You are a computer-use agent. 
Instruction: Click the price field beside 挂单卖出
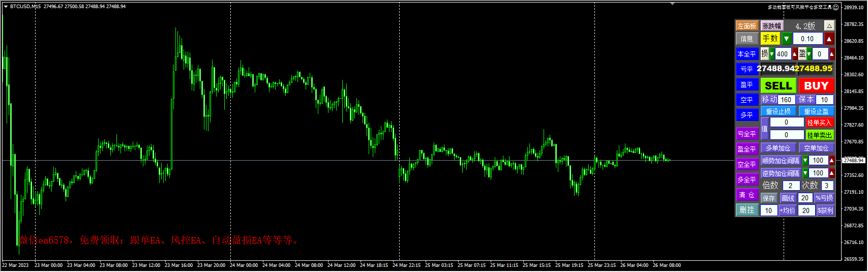787,135
